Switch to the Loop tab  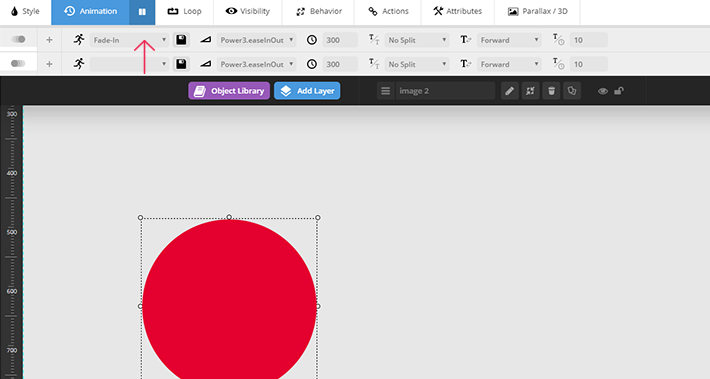coord(184,11)
